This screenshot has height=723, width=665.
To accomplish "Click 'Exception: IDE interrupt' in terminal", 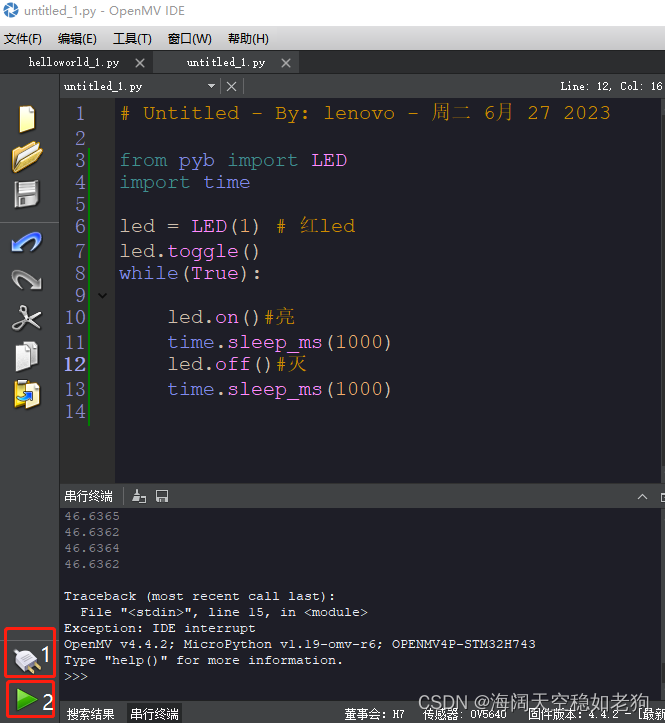I will point(160,628).
